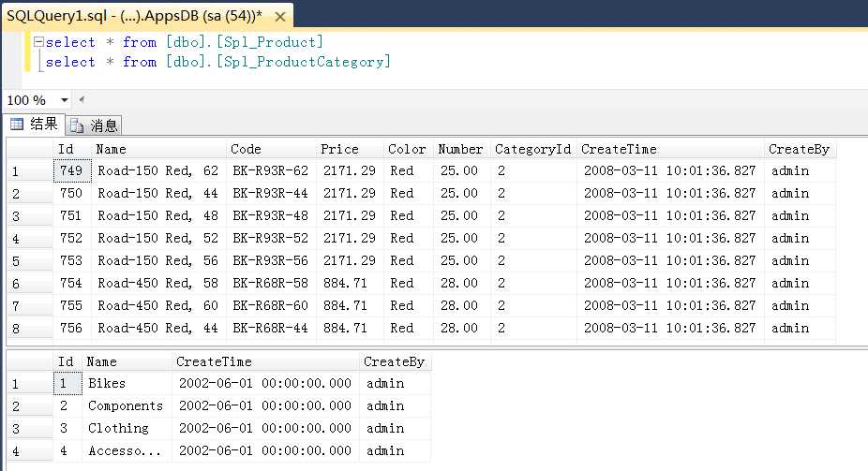Click the Components category cell
This screenshot has height=471, width=868.
[x=125, y=405]
